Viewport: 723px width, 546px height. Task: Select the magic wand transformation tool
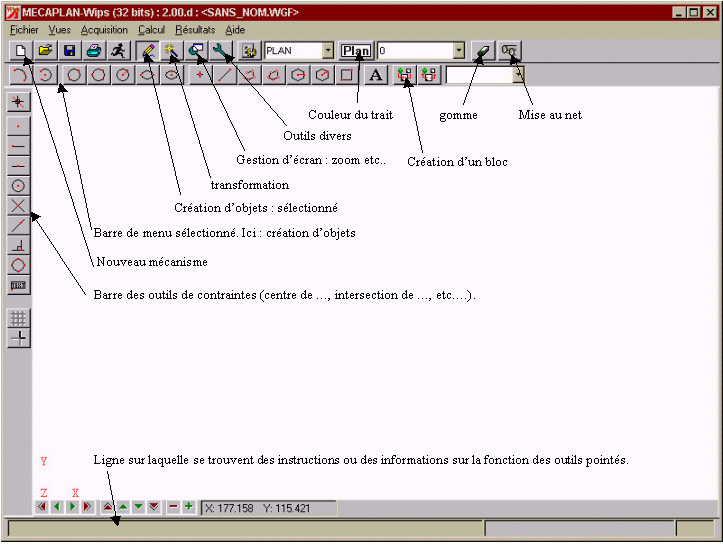tap(172, 51)
